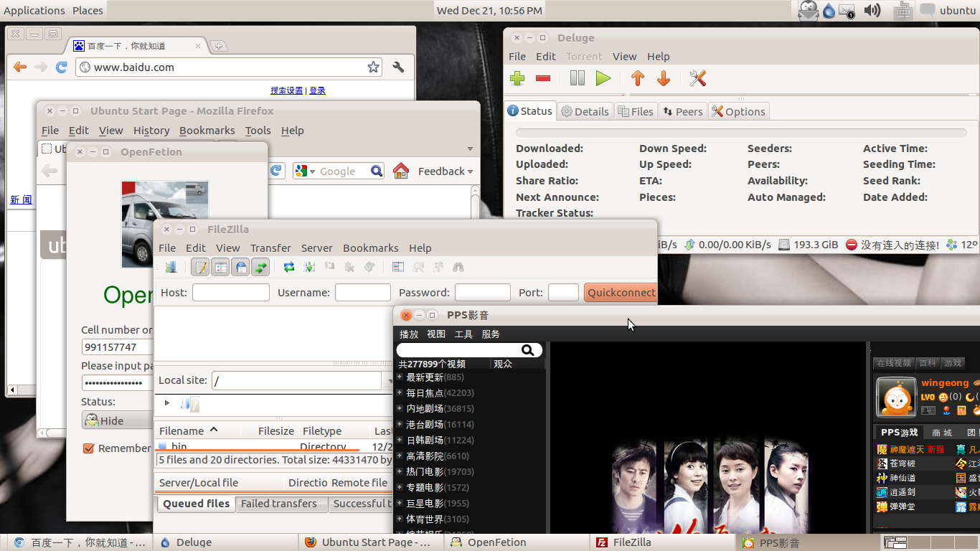Click Add Torrent plus icon in Deluge
The image size is (980, 551).
tap(517, 79)
